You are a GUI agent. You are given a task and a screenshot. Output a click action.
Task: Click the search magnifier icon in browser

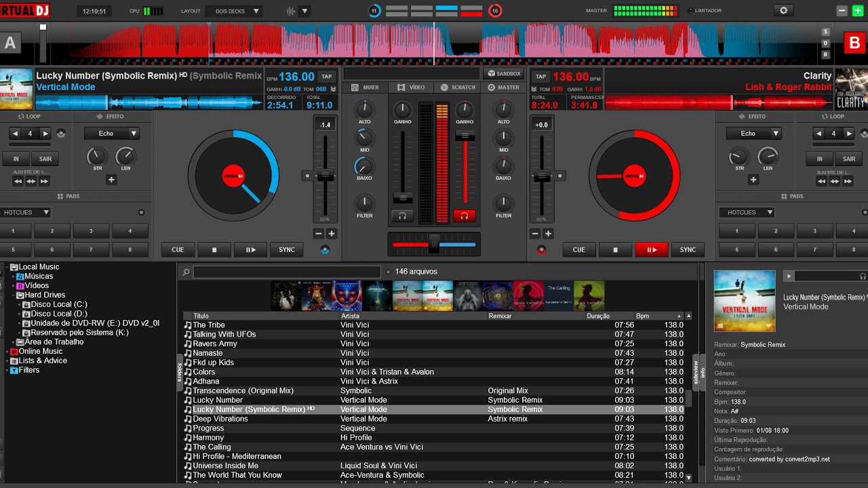pos(186,272)
